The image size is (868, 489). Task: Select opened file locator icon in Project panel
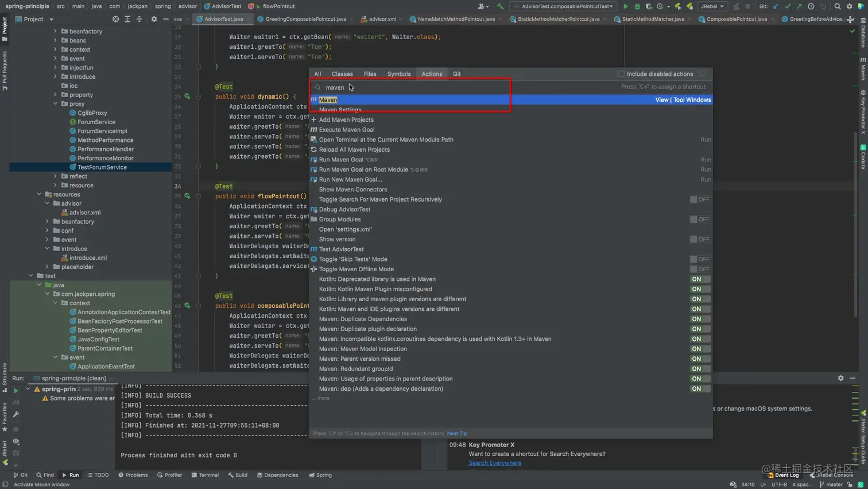(x=115, y=19)
